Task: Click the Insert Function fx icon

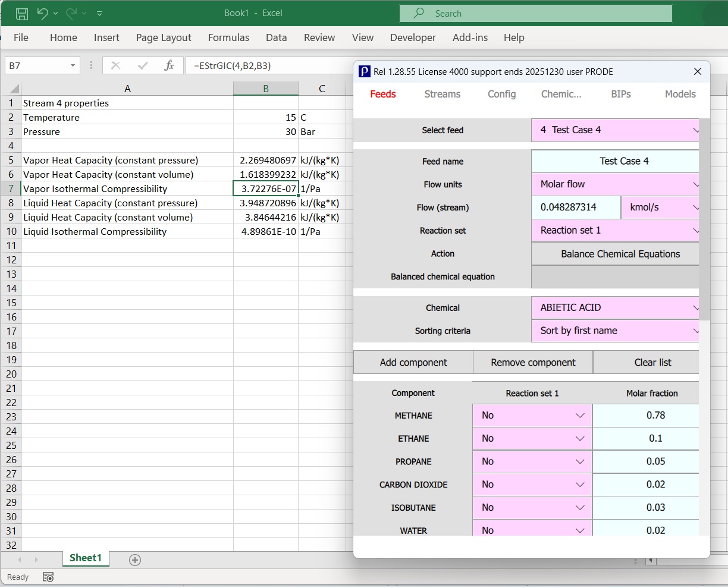Action: click(170, 65)
